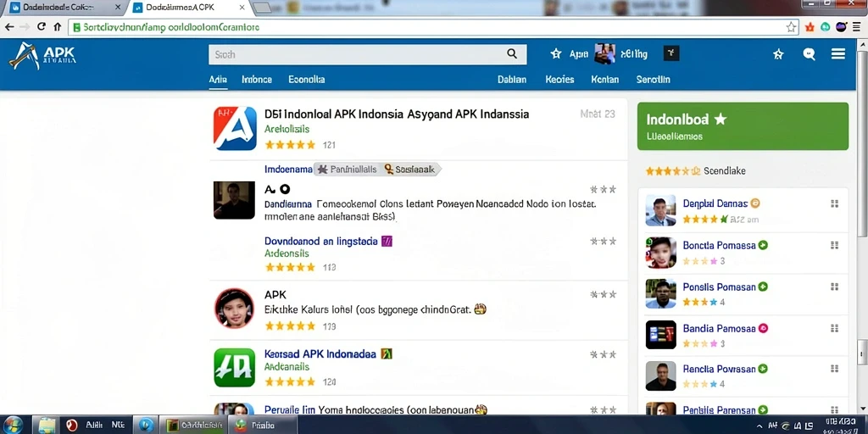
Task: Select the Imbonce navigation tab
Action: click(x=257, y=79)
